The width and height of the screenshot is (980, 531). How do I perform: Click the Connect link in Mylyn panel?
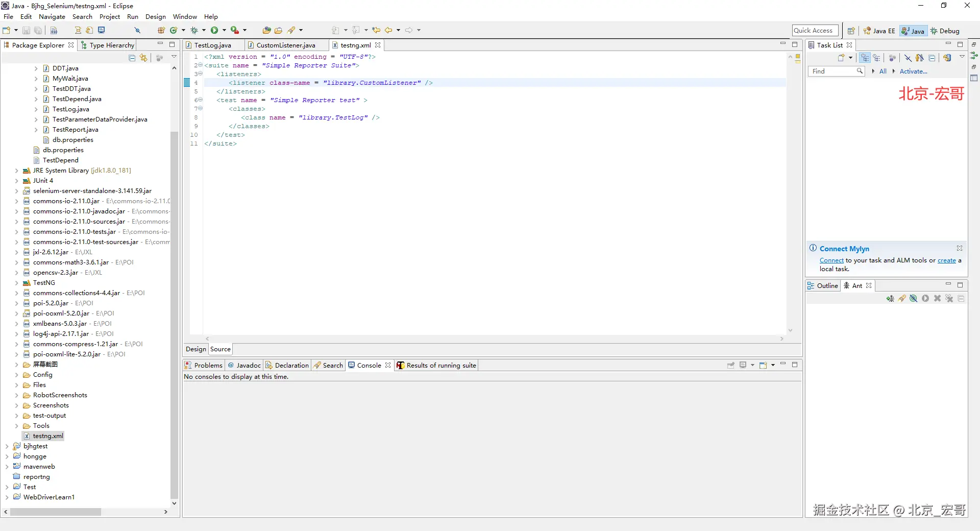831,260
